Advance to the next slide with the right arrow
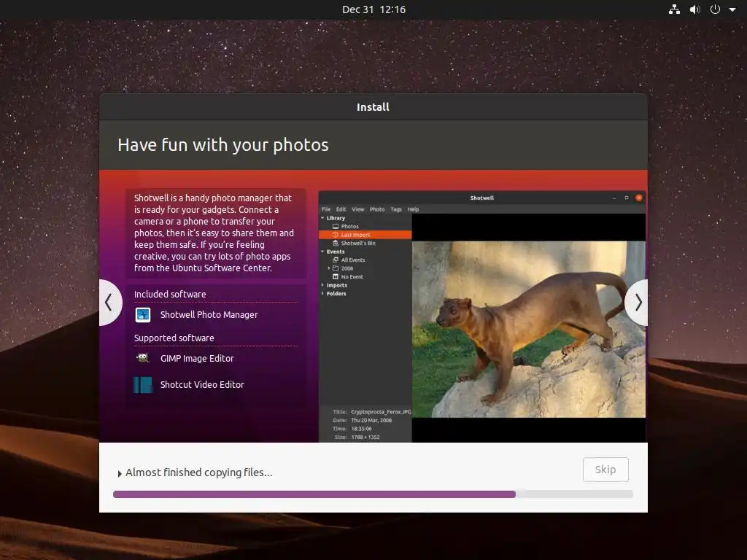 coord(638,303)
